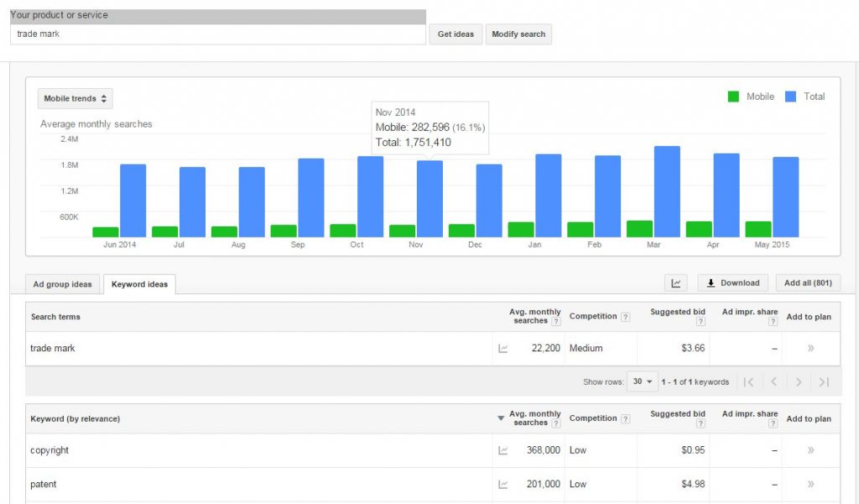Jump to last page of search terms
The image size is (859, 504).
[x=824, y=382]
